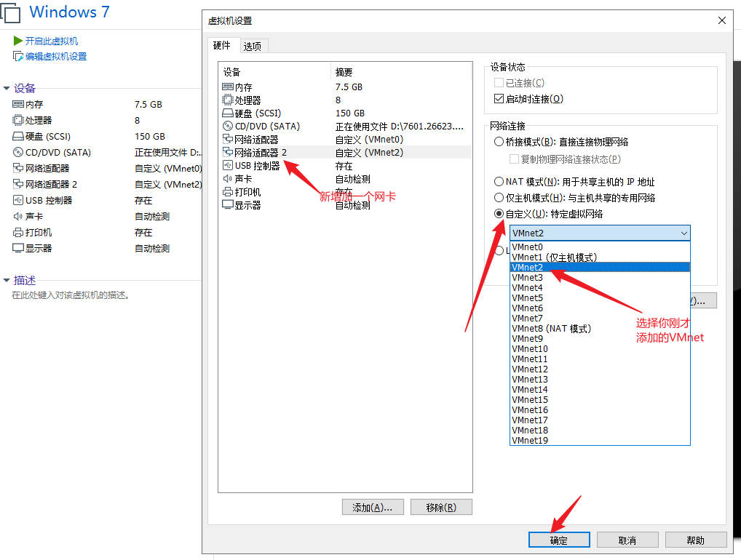Select 仅主机模式(H) radio button
Image resolution: width=741 pixels, height=560 pixels.
click(x=499, y=197)
